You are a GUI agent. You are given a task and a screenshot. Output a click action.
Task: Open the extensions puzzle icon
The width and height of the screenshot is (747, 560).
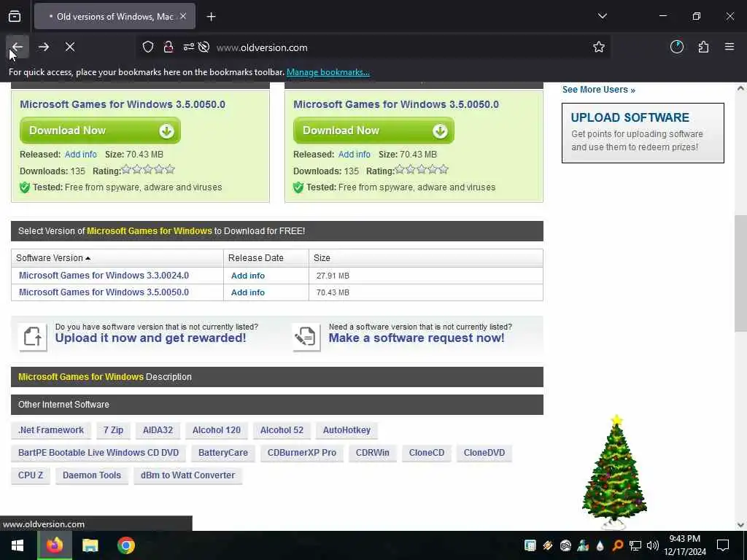703,47
